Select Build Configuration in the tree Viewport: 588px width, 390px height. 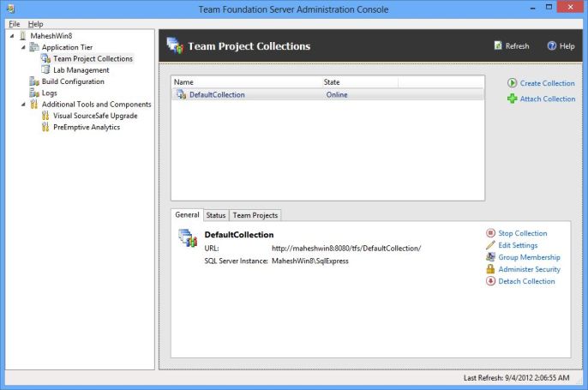[73, 81]
